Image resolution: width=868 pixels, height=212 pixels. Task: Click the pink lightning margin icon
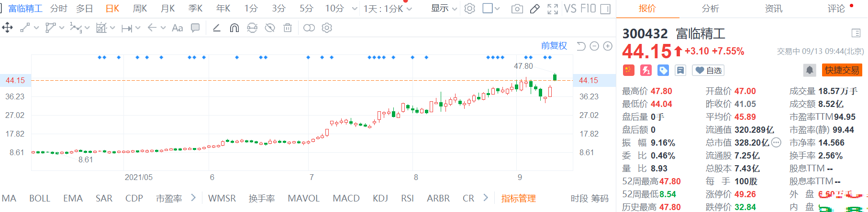coord(646,70)
